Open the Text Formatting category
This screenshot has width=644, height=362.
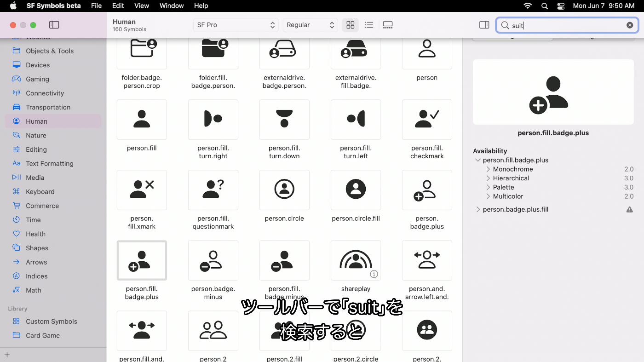click(x=53, y=163)
